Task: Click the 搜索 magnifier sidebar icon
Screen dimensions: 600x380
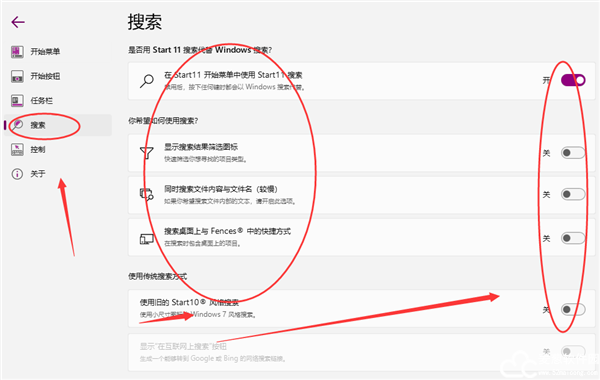Action: [17, 125]
